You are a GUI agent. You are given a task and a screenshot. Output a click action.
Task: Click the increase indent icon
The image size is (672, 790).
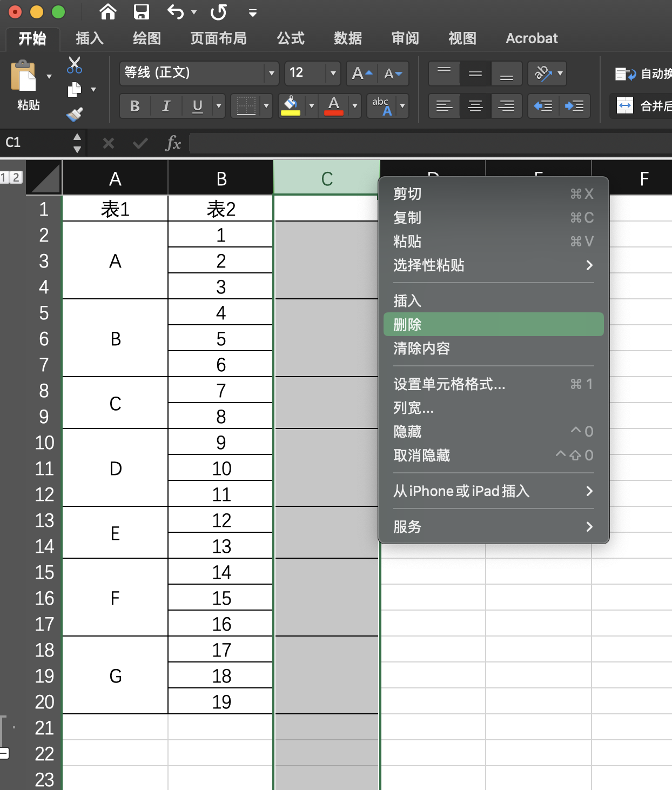point(574,106)
